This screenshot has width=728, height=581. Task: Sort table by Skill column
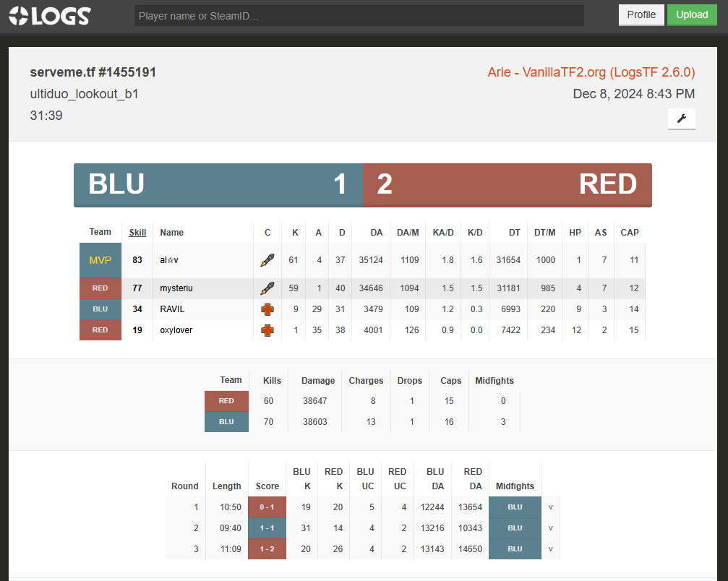[x=137, y=233]
